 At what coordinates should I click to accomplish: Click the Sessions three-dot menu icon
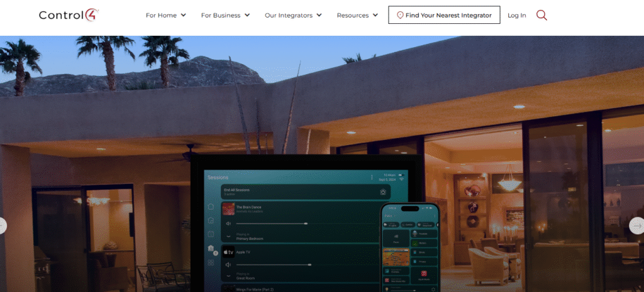[x=372, y=178]
